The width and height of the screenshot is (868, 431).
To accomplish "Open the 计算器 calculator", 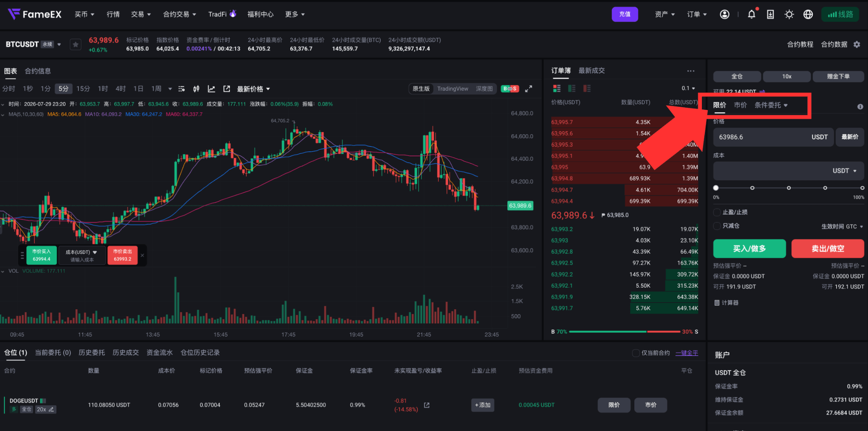I will (726, 303).
